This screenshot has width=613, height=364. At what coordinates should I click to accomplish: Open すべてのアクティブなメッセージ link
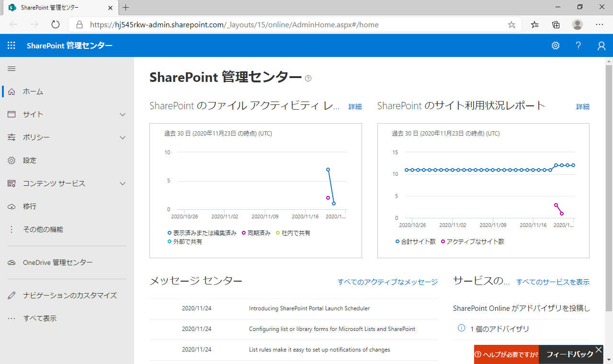pyautogui.click(x=387, y=282)
